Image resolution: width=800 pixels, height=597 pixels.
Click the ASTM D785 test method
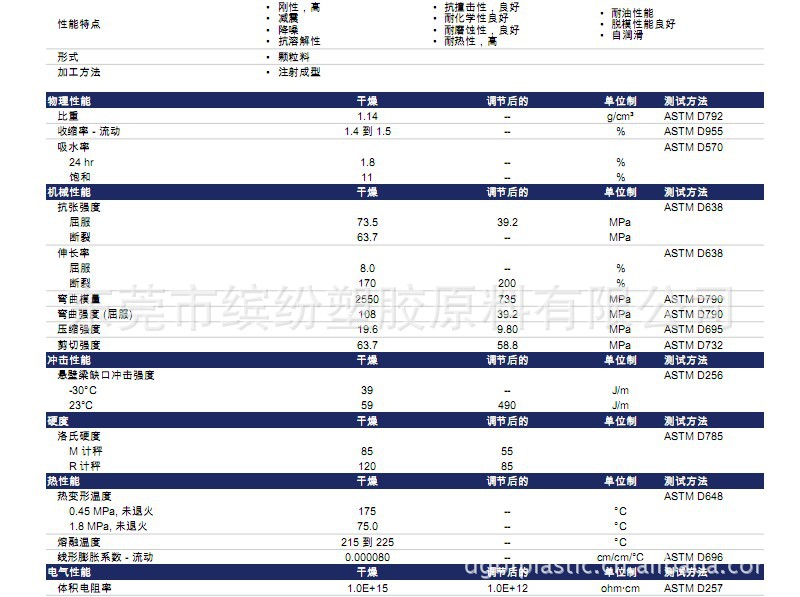tap(693, 436)
